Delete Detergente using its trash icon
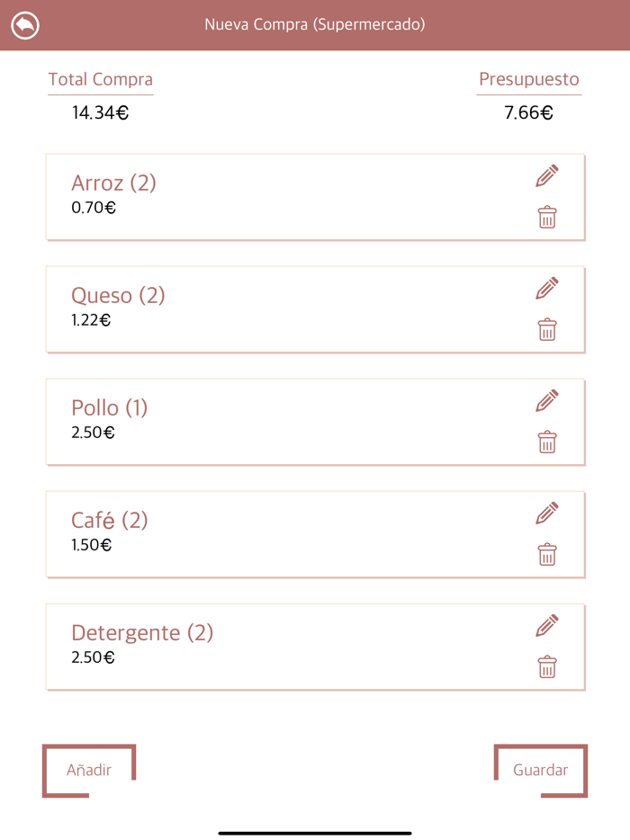Image resolution: width=630 pixels, height=840 pixels. (x=547, y=666)
